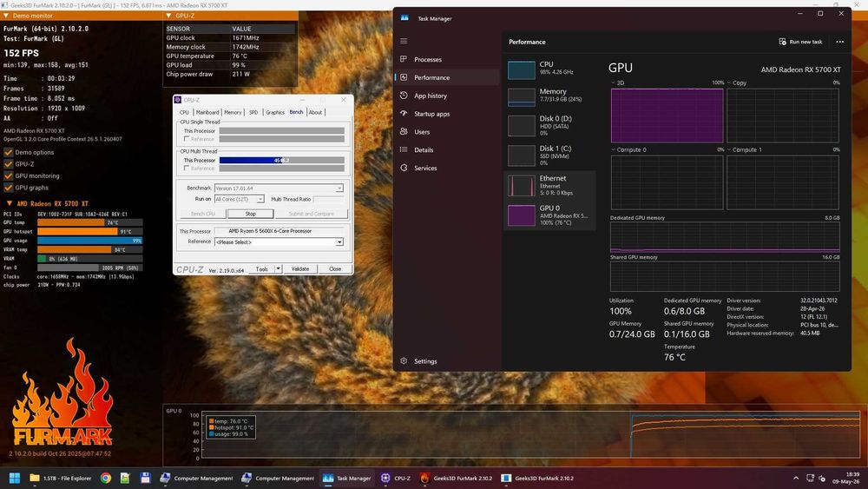The image size is (868, 489).
Task: Toggle the GPU graphs checkbox in FurMark
Action: [x=9, y=188]
